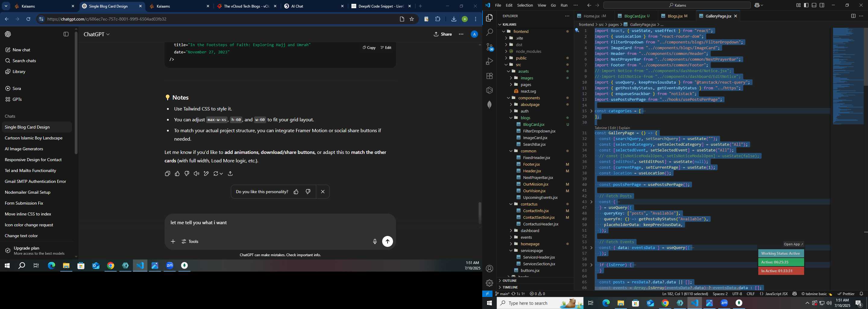Open Chrome extensions puzzle icon
This screenshot has width=868, height=309.
pos(438,19)
